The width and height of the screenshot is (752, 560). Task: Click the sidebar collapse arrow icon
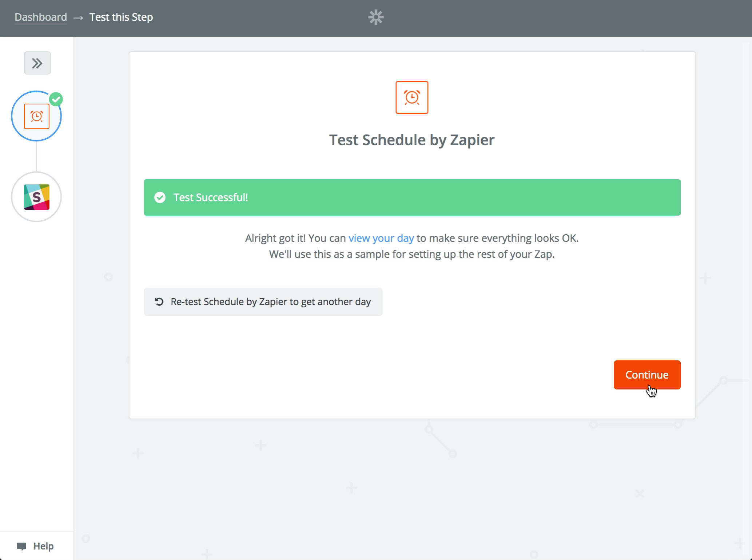click(x=37, y=62)
